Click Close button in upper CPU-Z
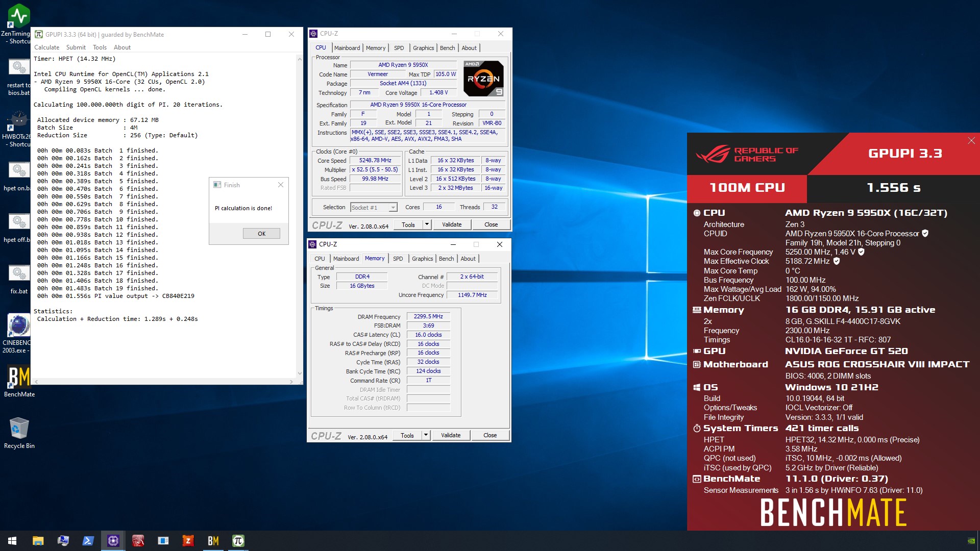 (x=491, y=224)
